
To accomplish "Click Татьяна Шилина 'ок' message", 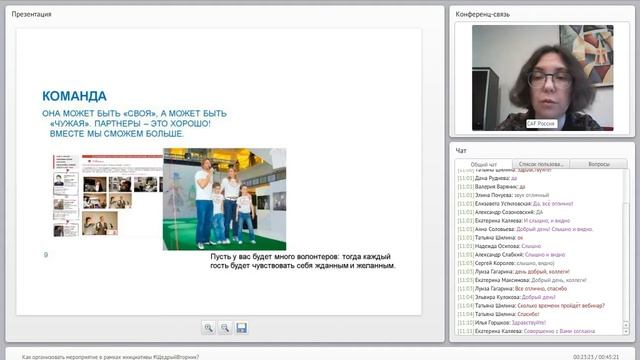I will (490, 238).
